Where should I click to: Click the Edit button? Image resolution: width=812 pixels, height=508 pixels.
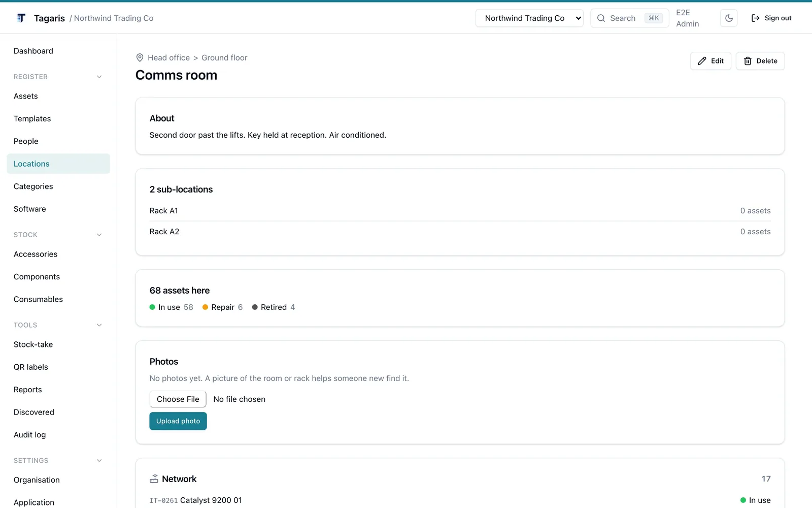point(710,61)
